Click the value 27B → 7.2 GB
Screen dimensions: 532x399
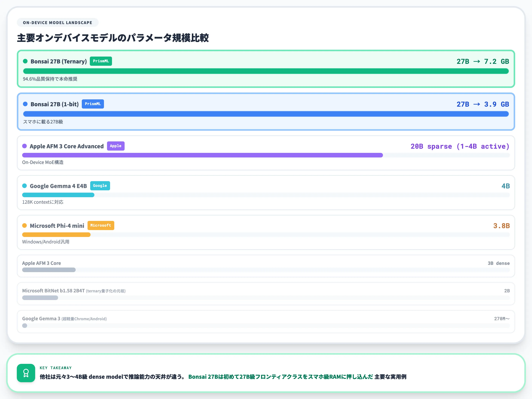[483, 61]
